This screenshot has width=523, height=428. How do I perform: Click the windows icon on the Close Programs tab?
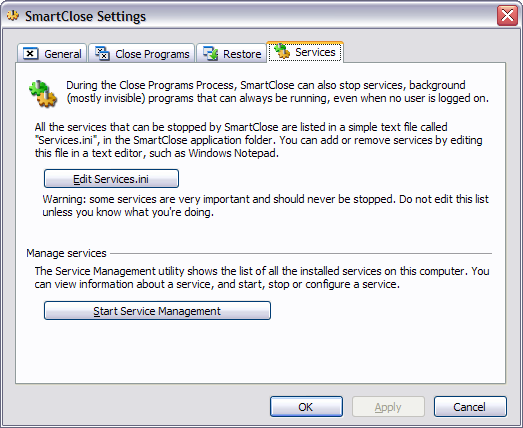click(102, 53)
